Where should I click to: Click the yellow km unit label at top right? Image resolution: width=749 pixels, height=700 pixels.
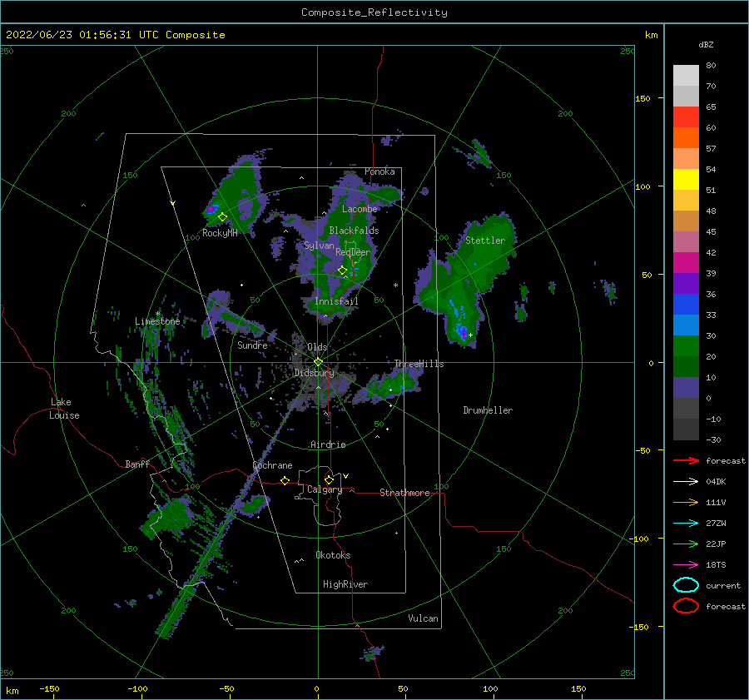coord(651,35)
